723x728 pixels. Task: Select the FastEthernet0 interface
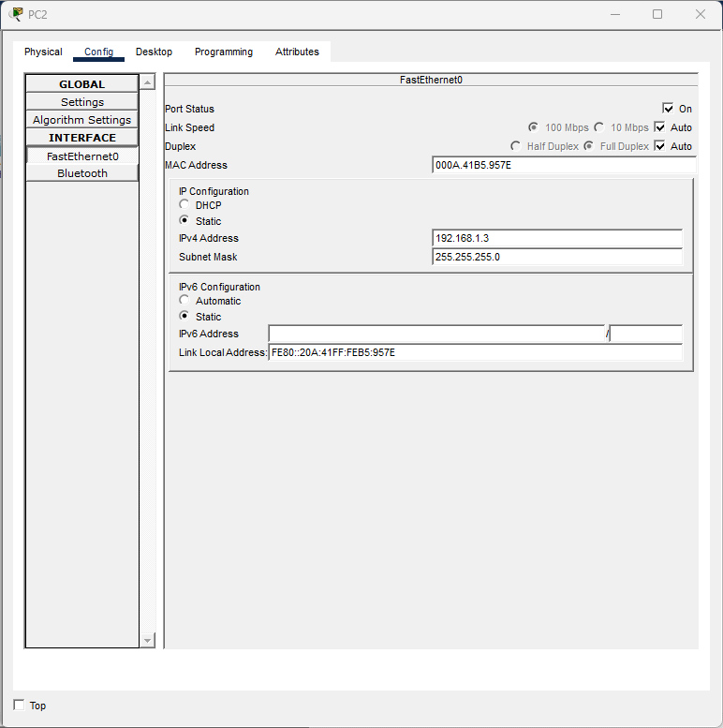pyautogui.click(x=82, y=156)
